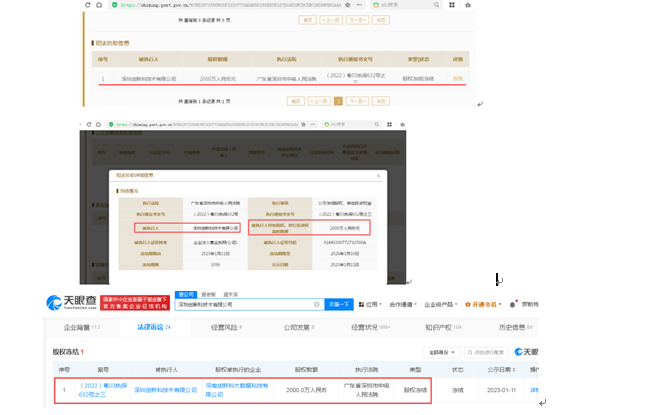Click the 360搜索 field above the 司法协助信息 table
This screenshot has height=415, width=669.
coord(405,5)
